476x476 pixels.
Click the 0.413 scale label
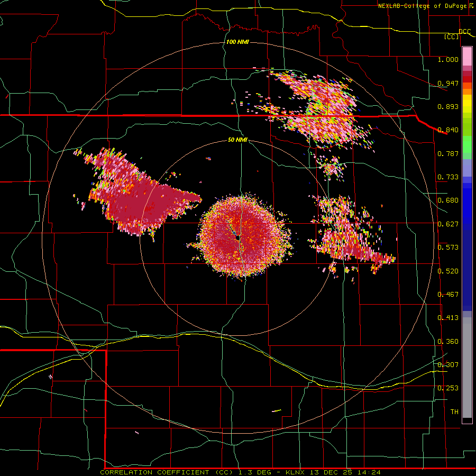(448, 318)
